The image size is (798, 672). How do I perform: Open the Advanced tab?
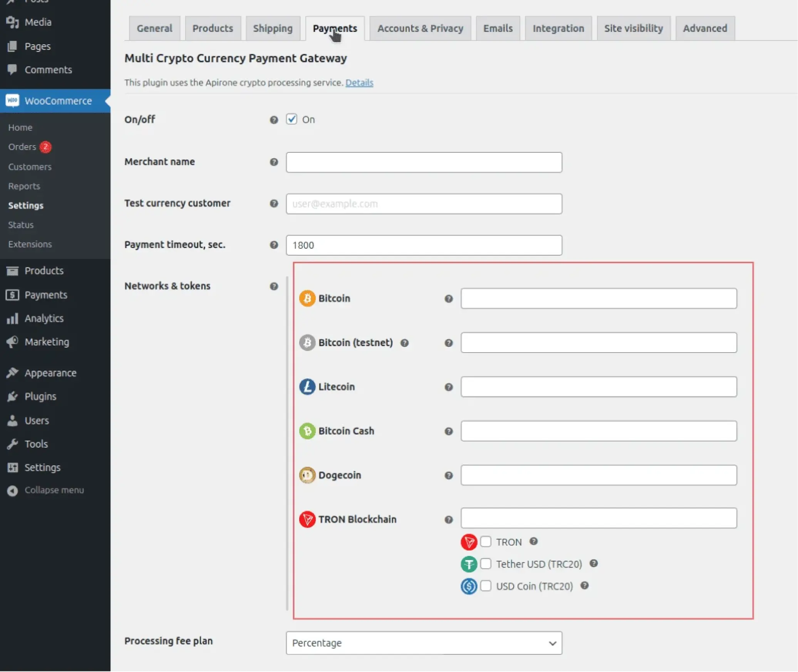pyautogui.click(x=705, y=28)
